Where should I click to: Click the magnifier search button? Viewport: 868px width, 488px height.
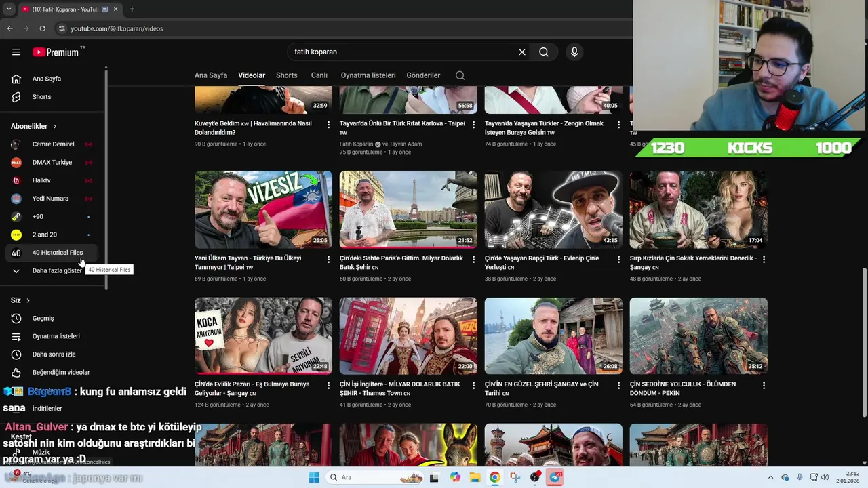[x=544, y=52]
